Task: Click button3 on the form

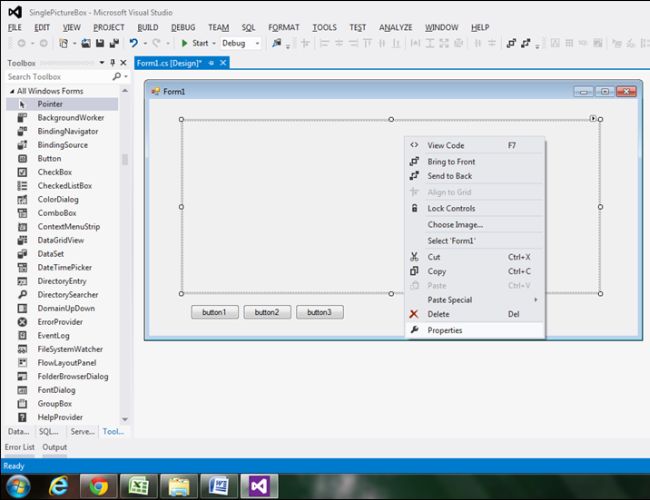Action: point(319,312)
